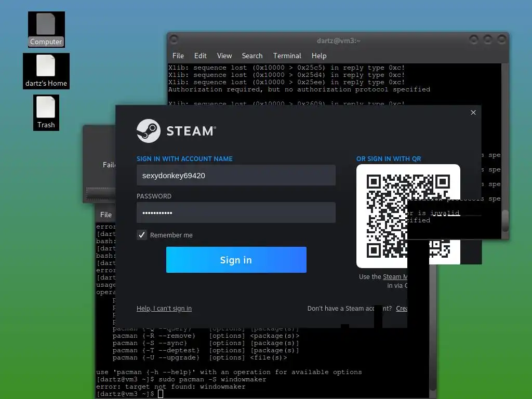Focus the account name field with sexydonkey69420
Image resolution: width=532 pixels, height=399 pixels.
click(x=236, y=175)
